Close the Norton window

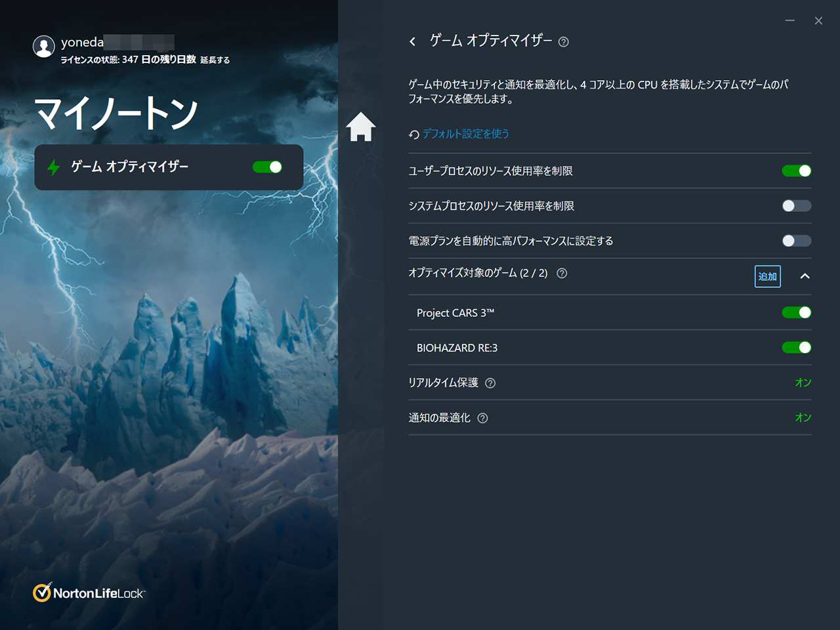818,21
